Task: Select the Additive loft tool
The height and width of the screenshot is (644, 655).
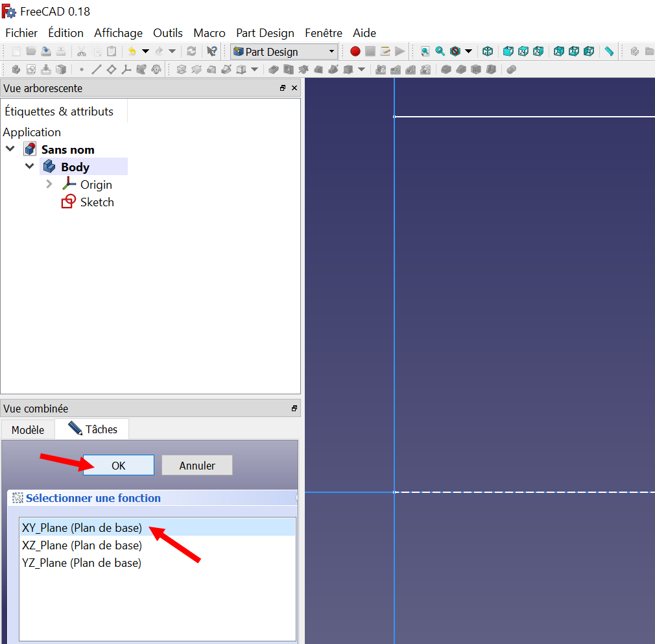Action: (211, 69)
